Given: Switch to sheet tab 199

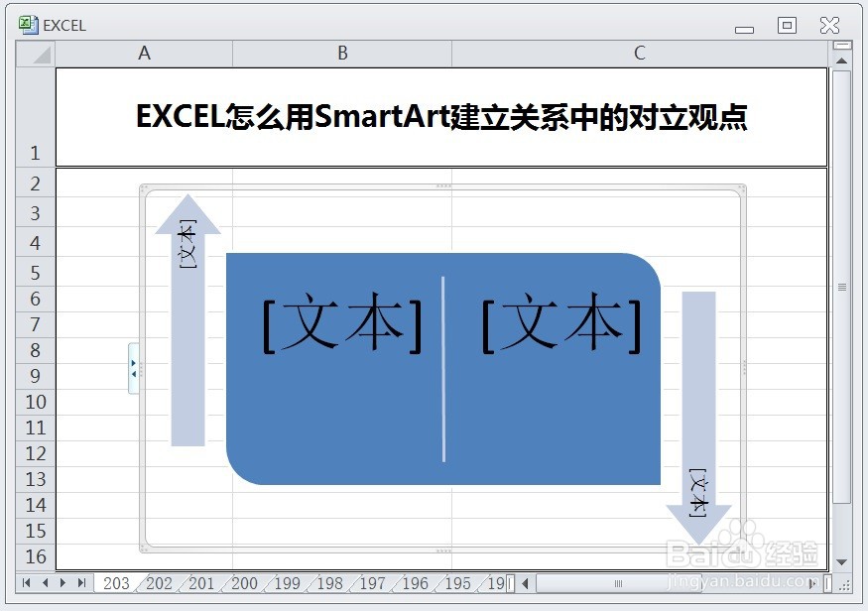Looking at the screenshot, I should click(287, 583).
